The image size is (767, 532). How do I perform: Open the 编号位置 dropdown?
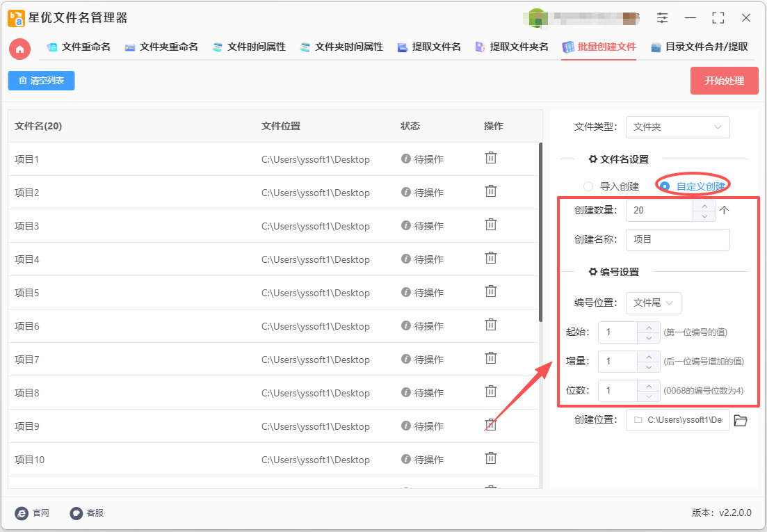[653, 303]
